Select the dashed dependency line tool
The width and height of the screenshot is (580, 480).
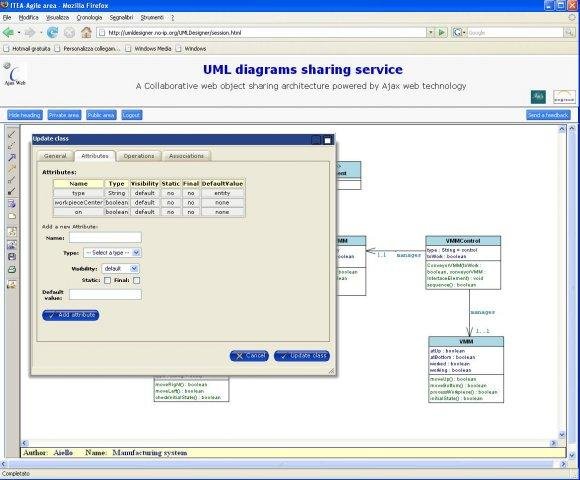tap(12, 146)
